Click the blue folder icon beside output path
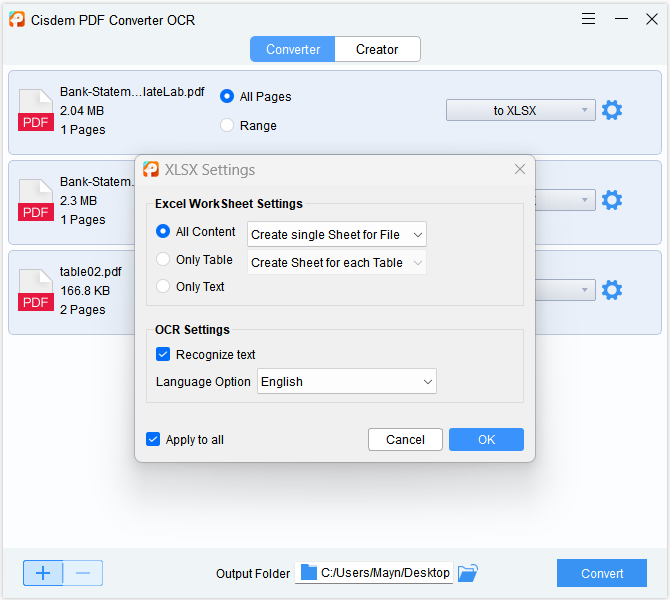Image resolution: width=670 pixels, height=600 pixels. [x=309, y=573]
